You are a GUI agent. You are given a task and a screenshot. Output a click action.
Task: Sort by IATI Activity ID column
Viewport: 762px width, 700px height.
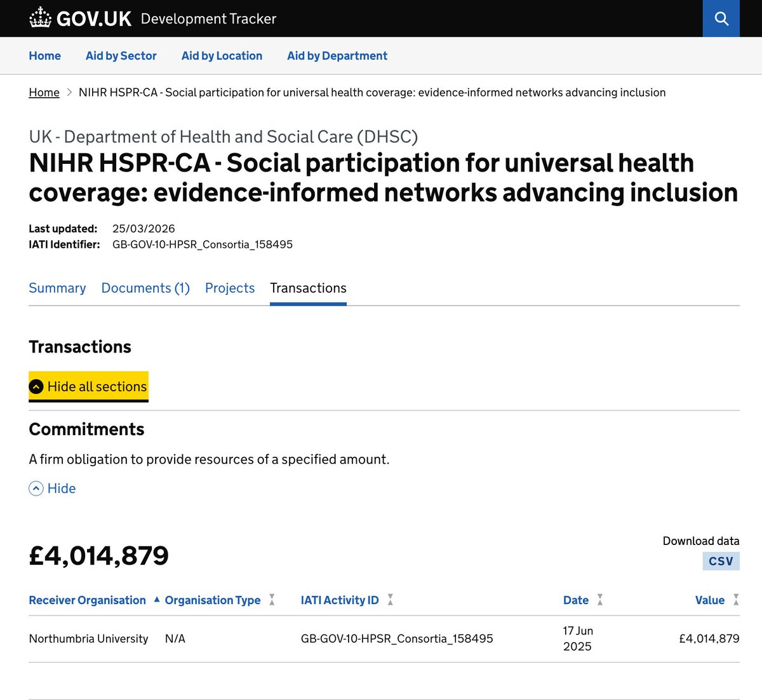[347, 600]
